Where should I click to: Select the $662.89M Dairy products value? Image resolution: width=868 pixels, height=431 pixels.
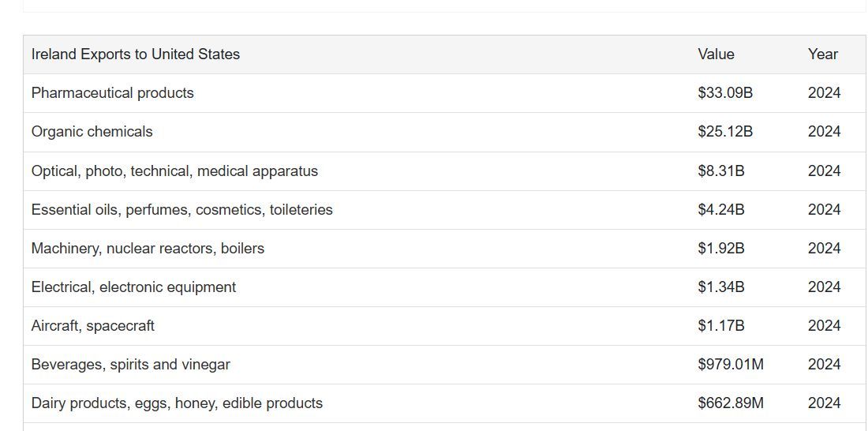point(730,403)
